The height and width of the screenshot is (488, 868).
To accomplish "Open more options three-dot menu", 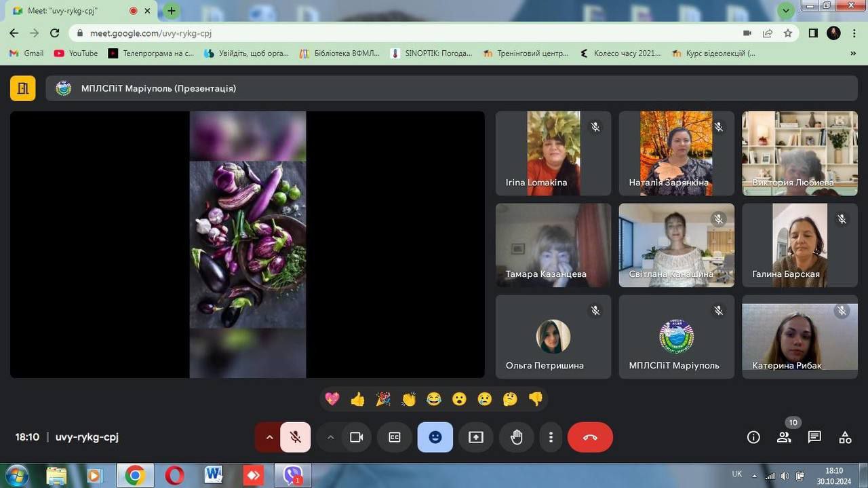I will [551, 437].
